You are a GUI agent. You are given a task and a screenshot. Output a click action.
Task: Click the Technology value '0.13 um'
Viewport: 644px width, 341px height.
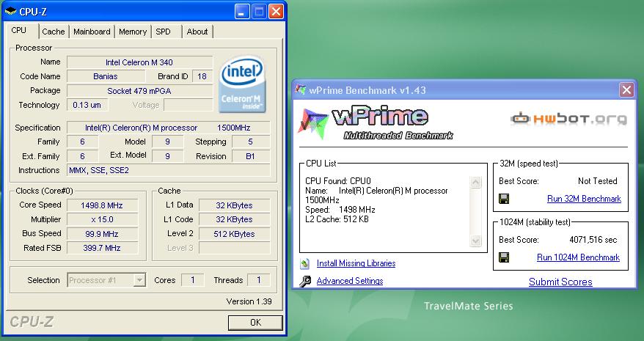pos(87,105)
